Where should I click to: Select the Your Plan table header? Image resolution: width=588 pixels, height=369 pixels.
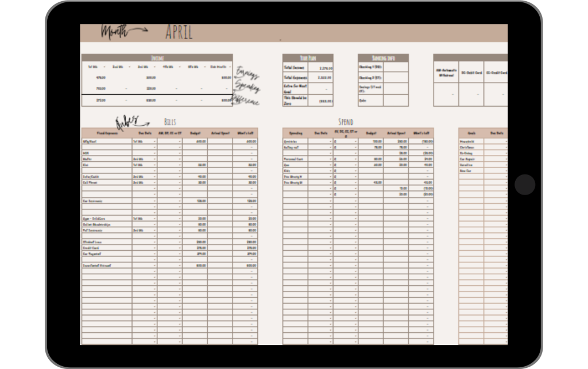pos(308,58)
